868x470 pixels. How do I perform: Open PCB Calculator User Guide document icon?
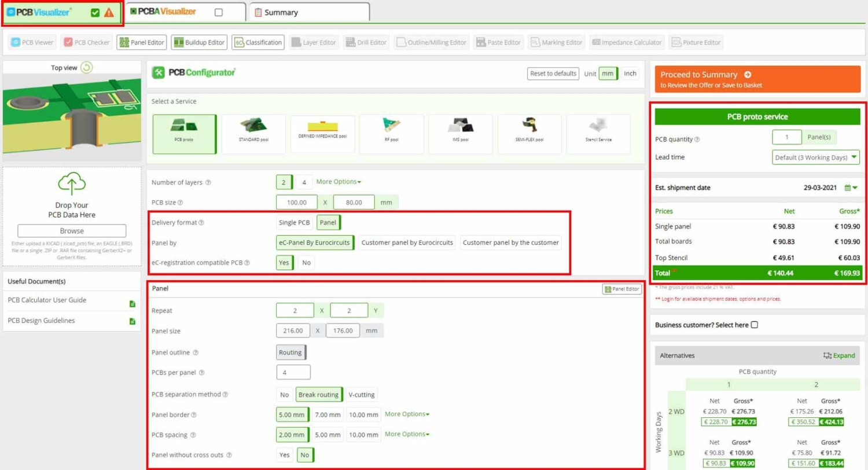point(133,303)
